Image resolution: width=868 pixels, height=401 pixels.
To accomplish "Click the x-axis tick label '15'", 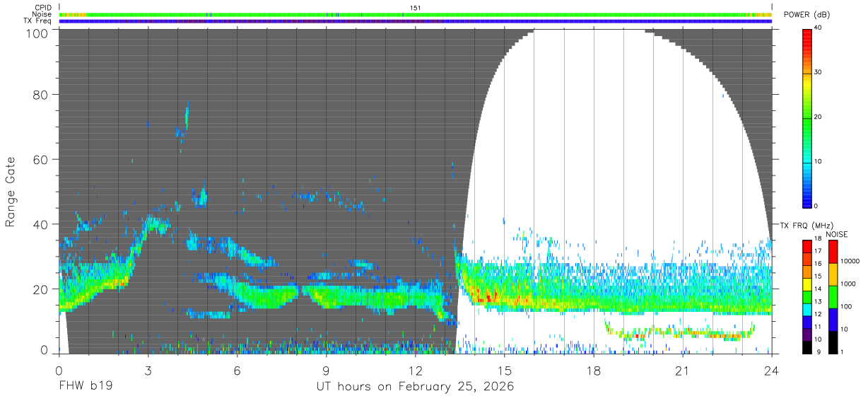I will tap(504, 371).
